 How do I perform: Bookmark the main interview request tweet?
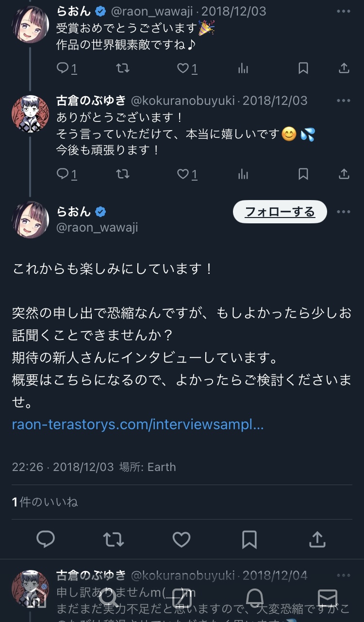click(249, 539)
